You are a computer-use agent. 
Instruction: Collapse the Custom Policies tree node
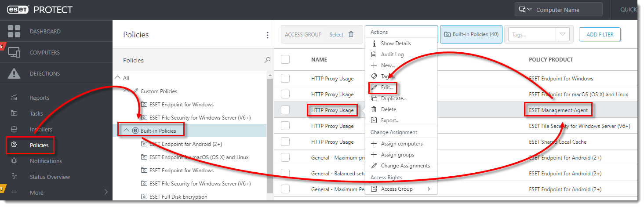pos(127,91)
